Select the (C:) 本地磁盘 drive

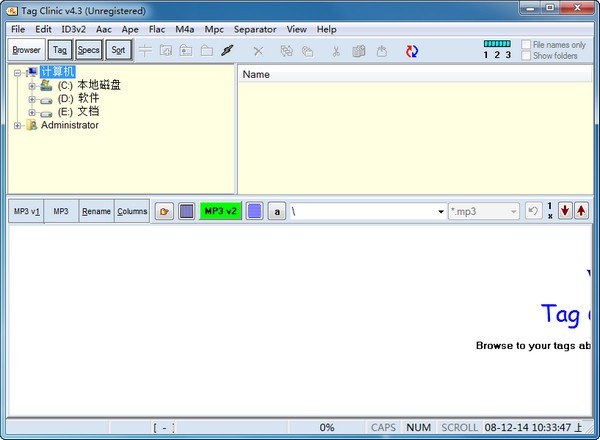[x=89, y=85]
